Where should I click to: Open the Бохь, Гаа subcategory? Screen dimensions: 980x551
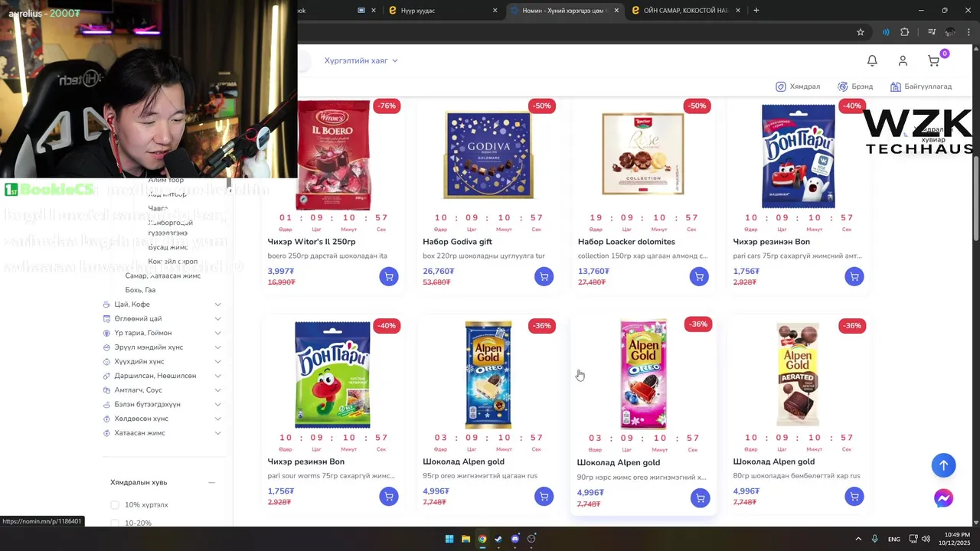pyautogui.click(x=140, y=290)
